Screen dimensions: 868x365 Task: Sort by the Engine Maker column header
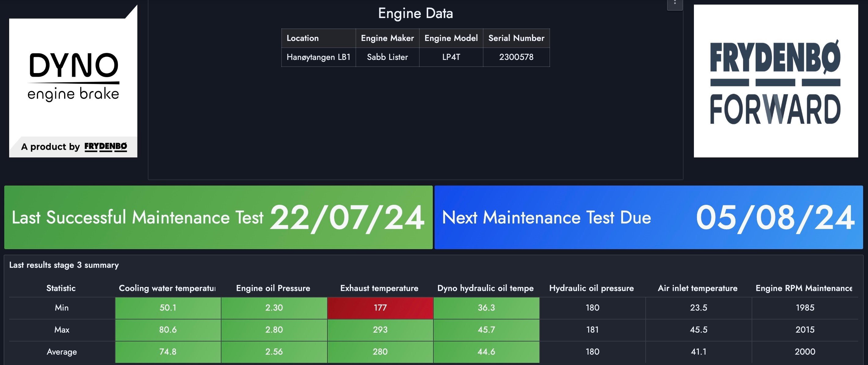point(388,38)
